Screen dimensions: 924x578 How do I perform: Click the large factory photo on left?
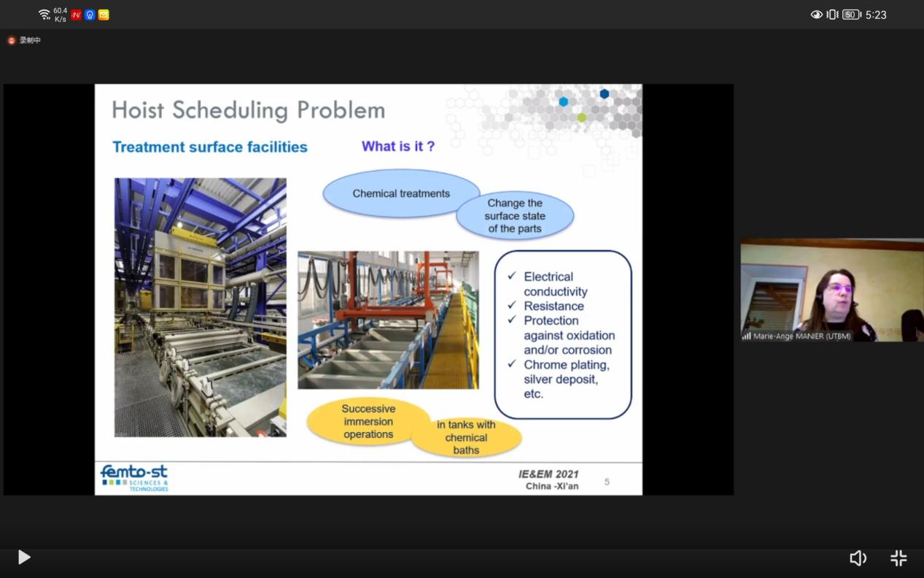pyautogui.click(x=201, y=307)
